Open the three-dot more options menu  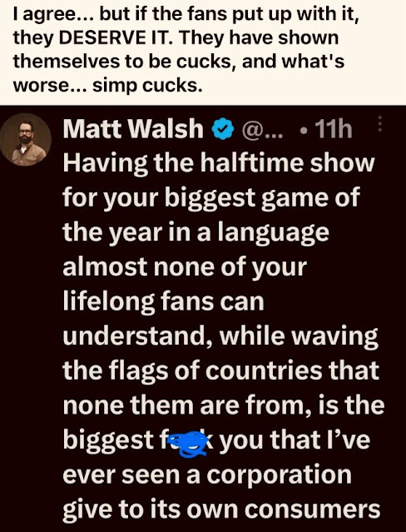point(380,123)
